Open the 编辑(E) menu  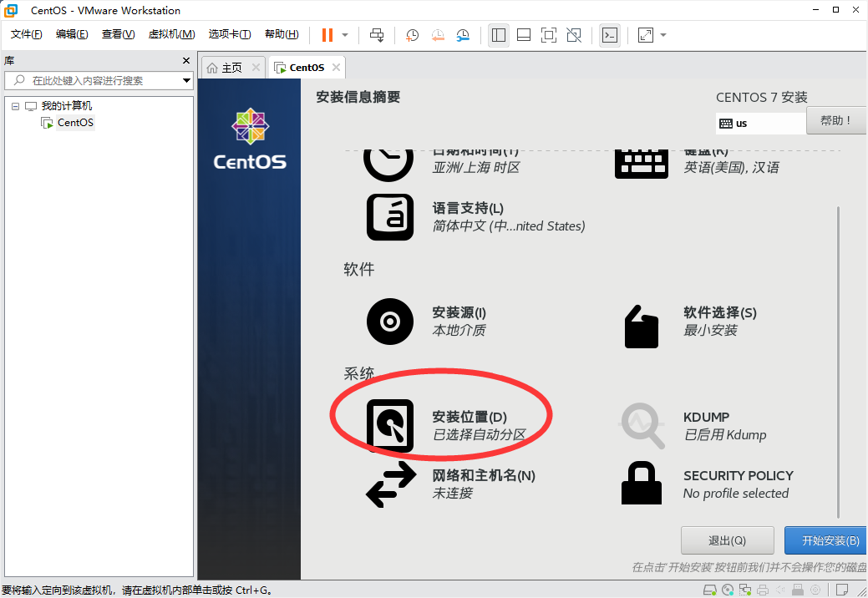pyautogui.click(x=71, y=34)
